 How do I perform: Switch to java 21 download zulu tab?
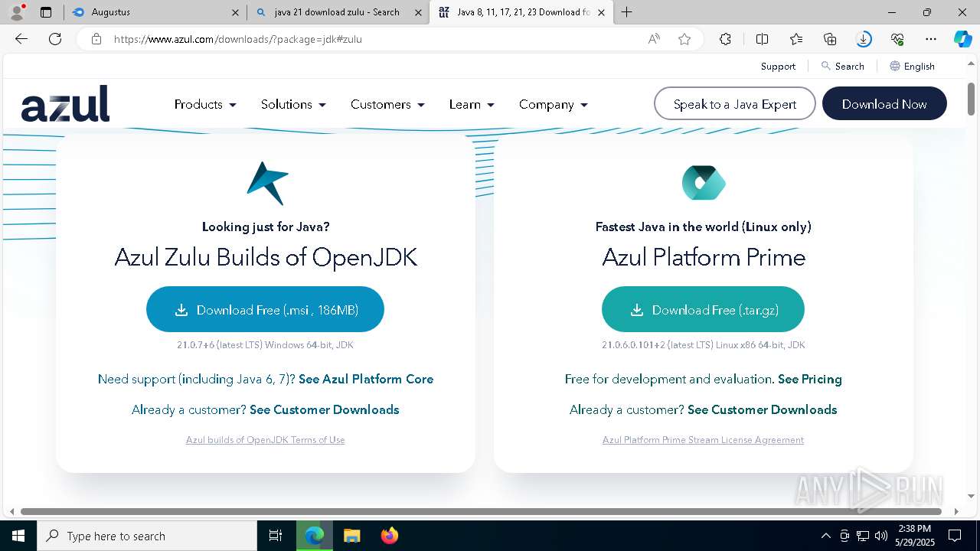pos(338,12)
